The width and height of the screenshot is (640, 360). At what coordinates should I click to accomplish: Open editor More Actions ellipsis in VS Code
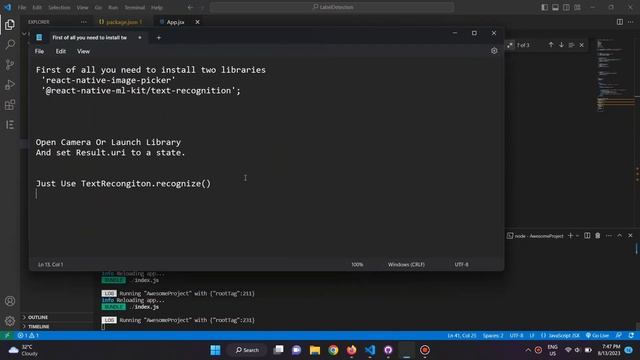click(631, 22)
